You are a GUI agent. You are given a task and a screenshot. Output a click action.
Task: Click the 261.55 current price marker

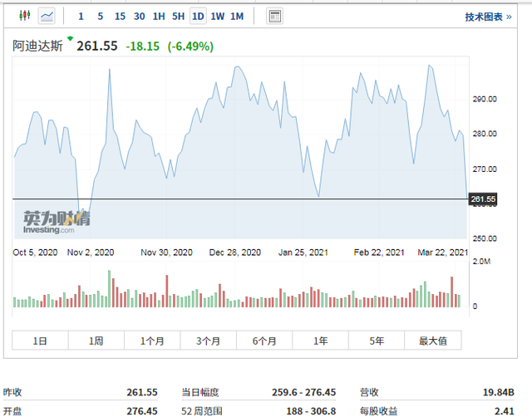coord(483,199)
